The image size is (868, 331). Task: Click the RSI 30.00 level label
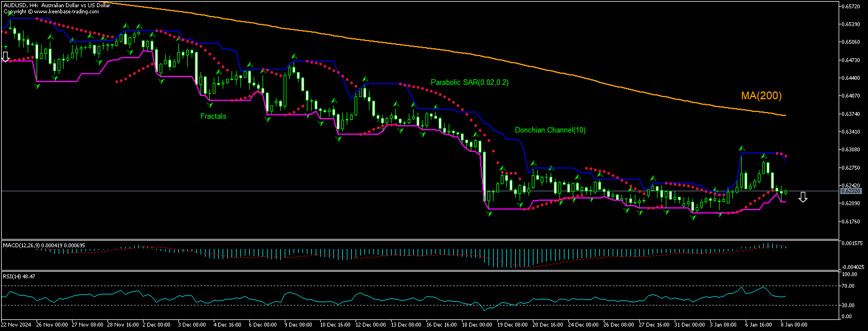(849, 305)
